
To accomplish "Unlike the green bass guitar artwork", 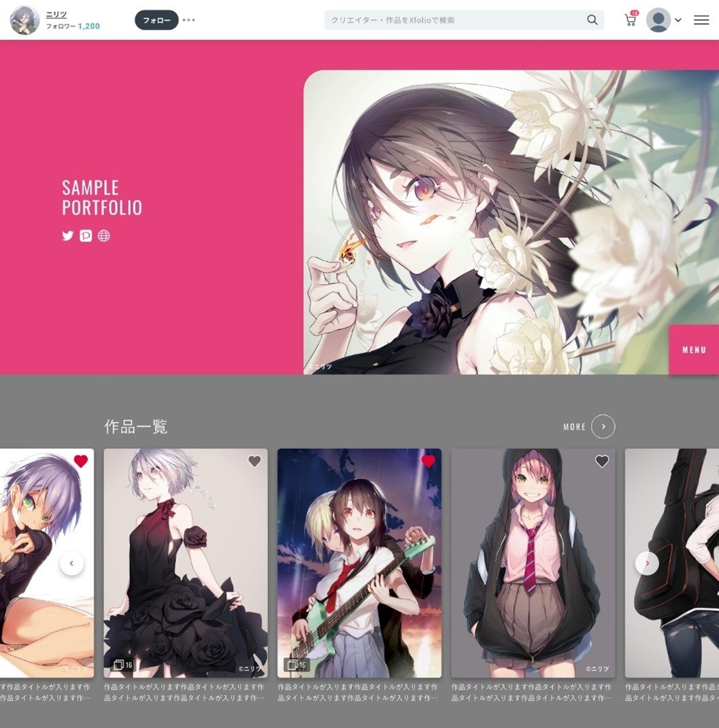I will pos(428,461).
